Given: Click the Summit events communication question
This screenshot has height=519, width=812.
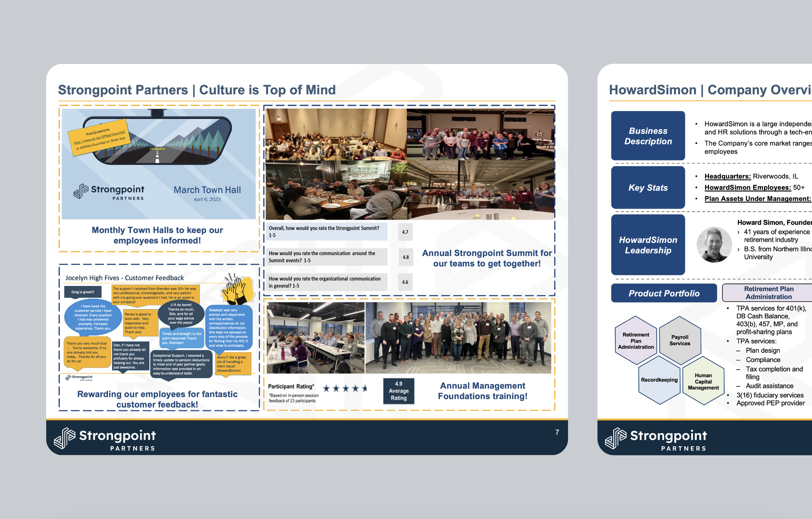Looking at the screenshot, I should coord(326,257).
